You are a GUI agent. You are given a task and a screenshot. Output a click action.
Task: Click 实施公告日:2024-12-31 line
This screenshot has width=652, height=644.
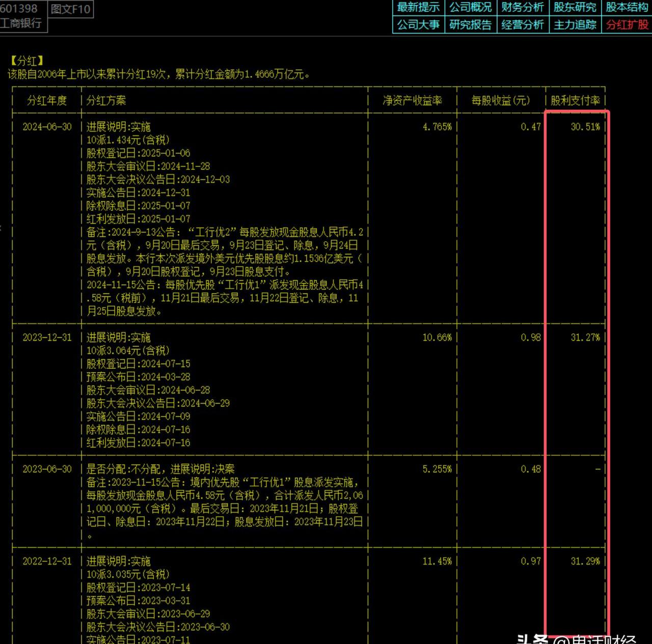coord(138,193)
